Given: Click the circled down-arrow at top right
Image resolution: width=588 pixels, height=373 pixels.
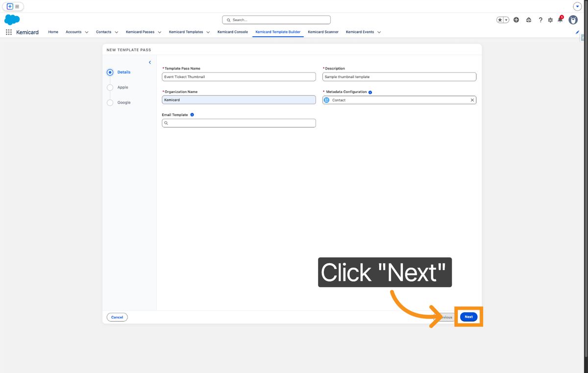Looking at the screenshot, I should point(577,6).
